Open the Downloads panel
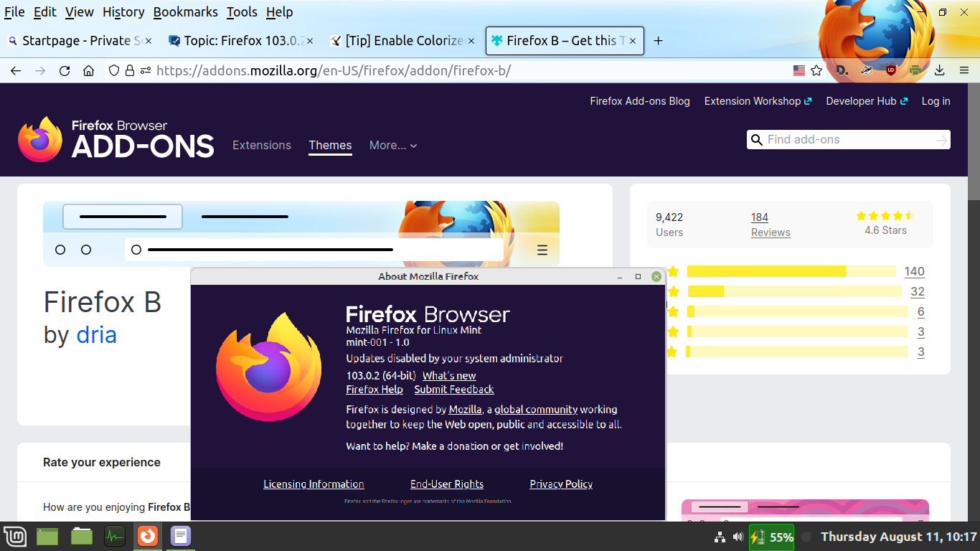 (x=940, y=70)
